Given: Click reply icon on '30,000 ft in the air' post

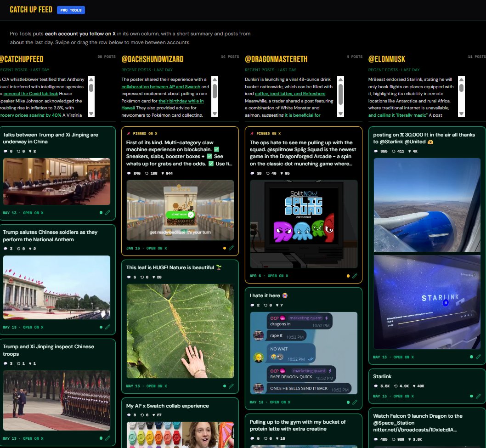Looking at the screenshot, I should click(x=376, y=151).
